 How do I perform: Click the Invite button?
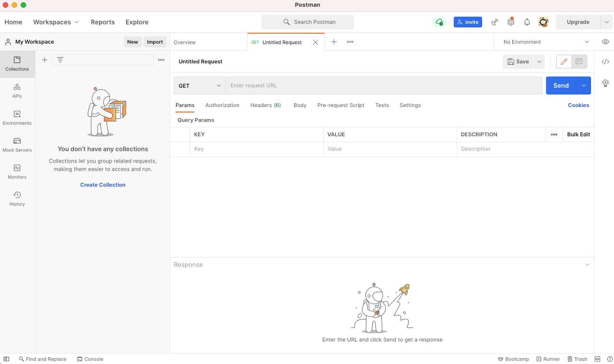pyautogui.click(x=468, y=22)
